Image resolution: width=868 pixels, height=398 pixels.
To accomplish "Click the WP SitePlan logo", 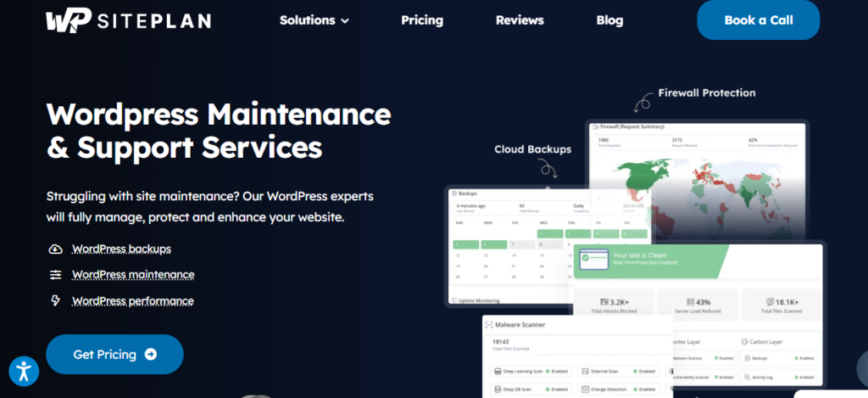I will click(x=129, y=21).
